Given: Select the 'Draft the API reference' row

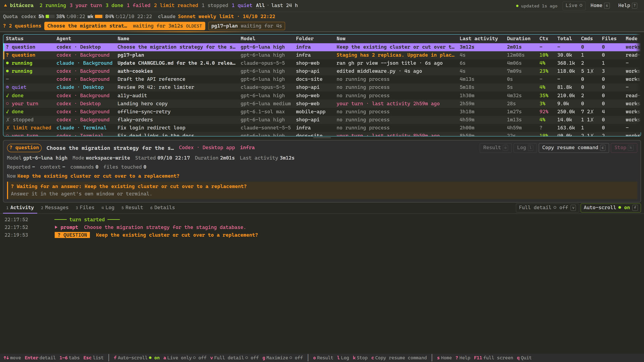Looking at the screenshot, I should [322, 79].
